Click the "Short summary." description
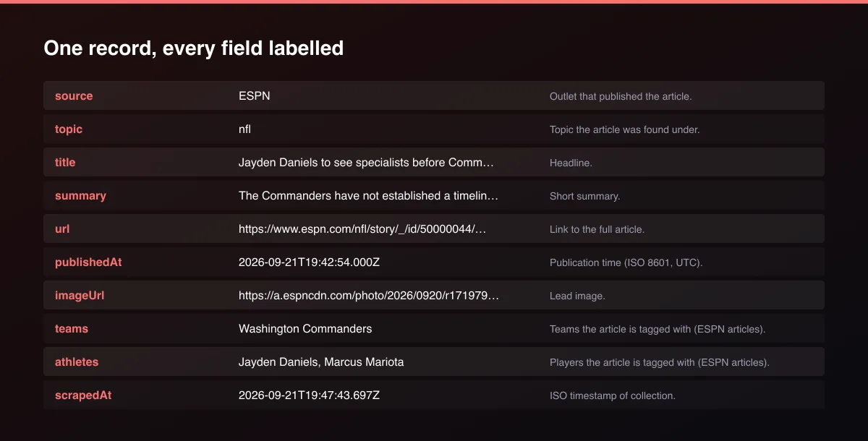The width and height of the screenshot is (868, 441). tap(584, 196)
